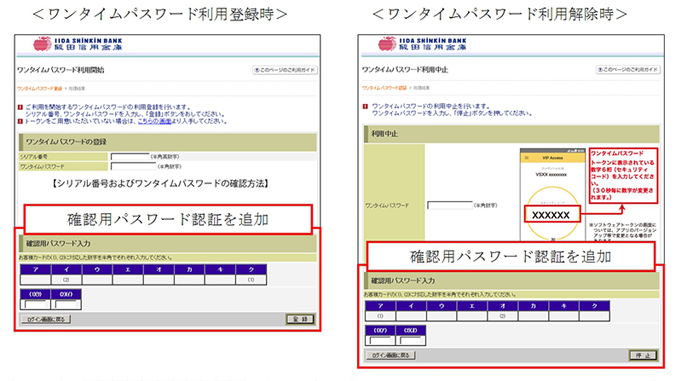680x381 pixels.
Task: Click the 確認用パスワード入力 heading in the cancellation screen
Action: click(512, 281)
